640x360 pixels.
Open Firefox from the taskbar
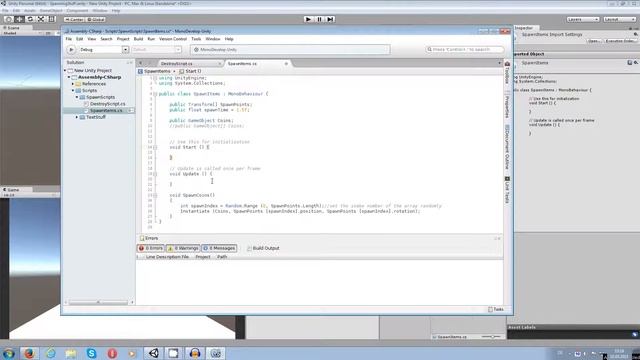[x=29, y=353]
